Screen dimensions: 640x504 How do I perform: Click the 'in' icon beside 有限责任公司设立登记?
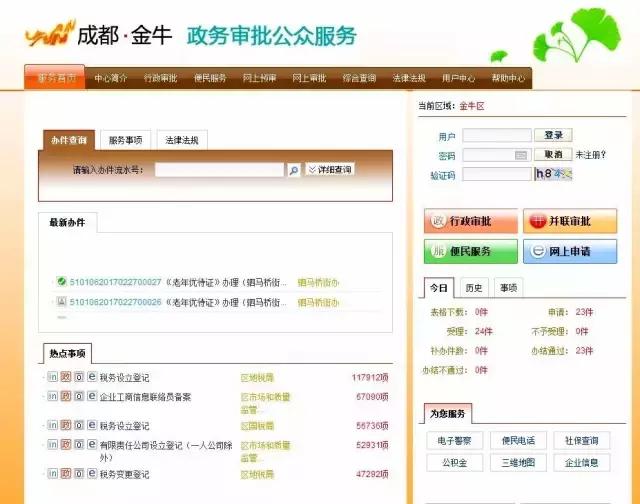point(52,444)
